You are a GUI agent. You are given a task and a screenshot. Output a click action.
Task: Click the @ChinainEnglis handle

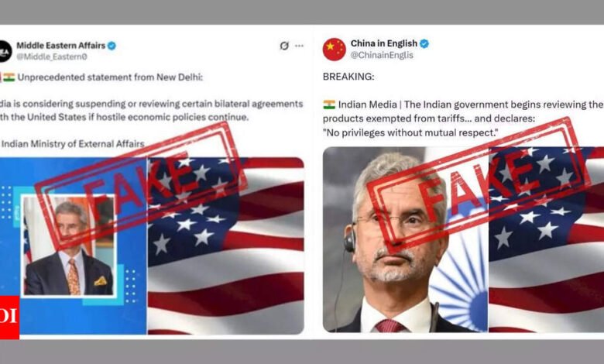point(382,55)
